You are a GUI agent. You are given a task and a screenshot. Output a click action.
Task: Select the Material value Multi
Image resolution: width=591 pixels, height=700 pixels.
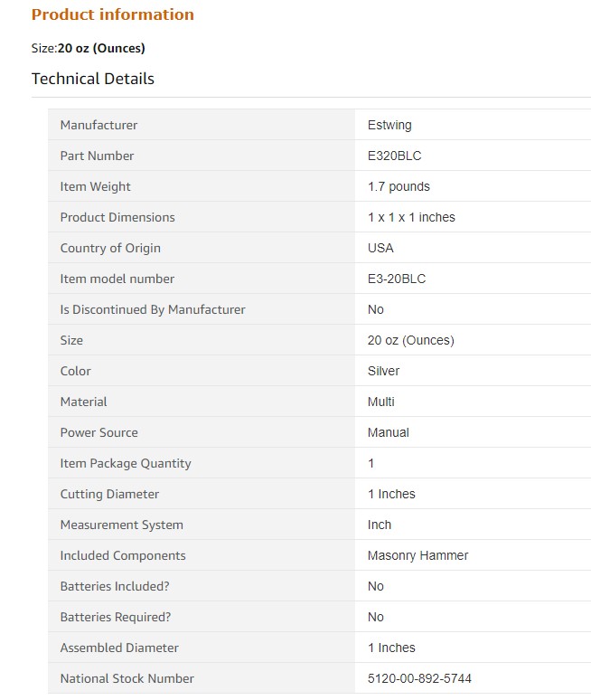(x=380, y=402)
